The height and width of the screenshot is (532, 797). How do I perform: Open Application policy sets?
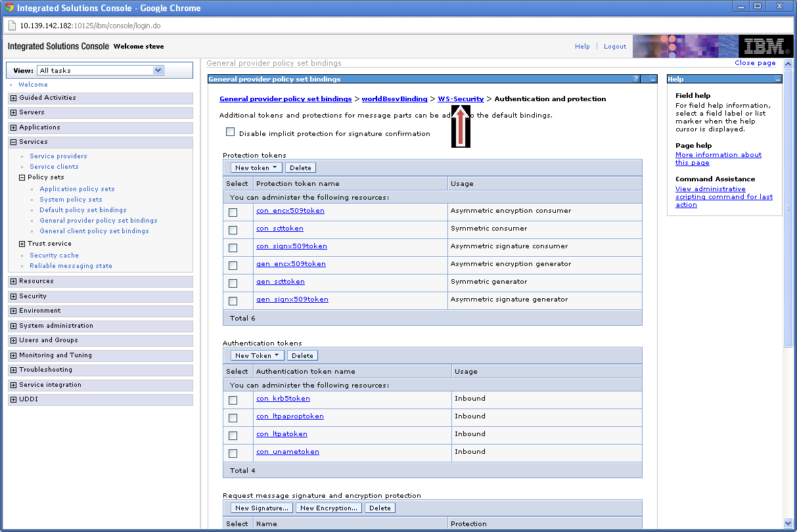pos(77,189)
